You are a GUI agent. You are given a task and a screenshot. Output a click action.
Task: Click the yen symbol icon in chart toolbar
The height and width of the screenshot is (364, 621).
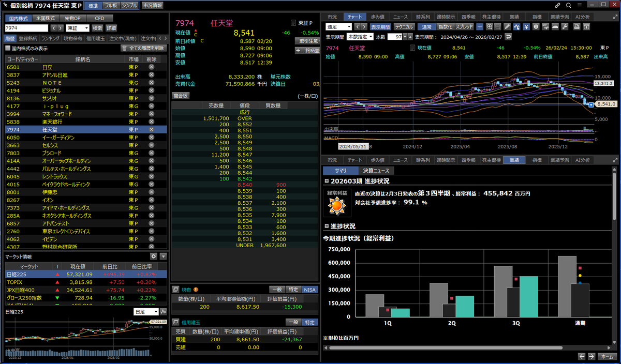526,26
